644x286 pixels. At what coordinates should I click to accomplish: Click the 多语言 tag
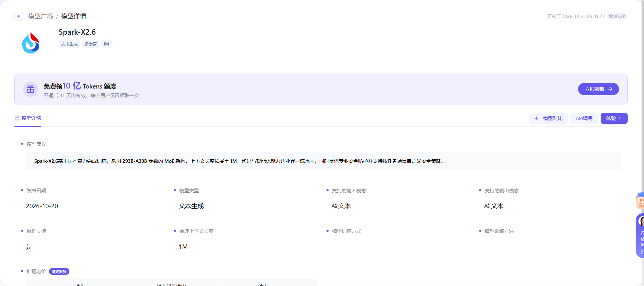[91, 44]
